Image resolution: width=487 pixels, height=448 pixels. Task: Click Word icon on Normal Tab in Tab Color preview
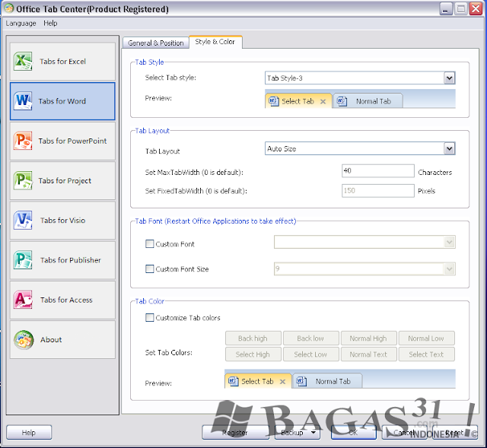[x=301, y=381]
